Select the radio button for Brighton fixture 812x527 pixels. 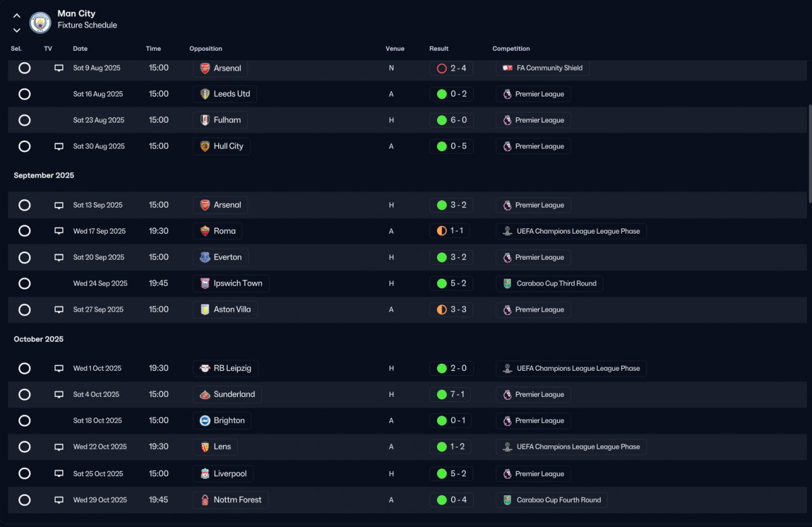(x=25, y=421)
